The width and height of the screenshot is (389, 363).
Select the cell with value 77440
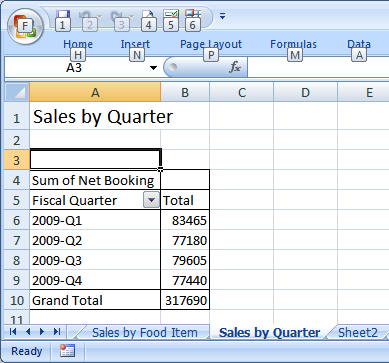pyautogui.click(x=185, y=280)
